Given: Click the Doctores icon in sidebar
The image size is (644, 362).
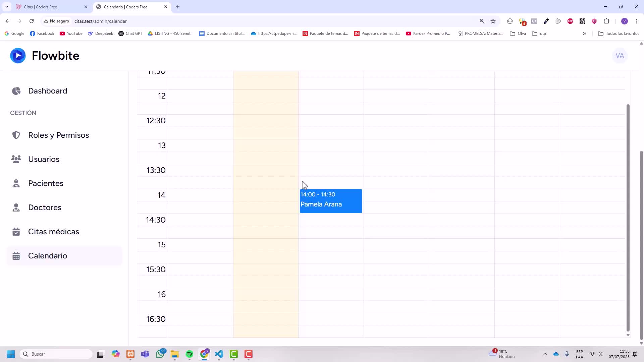Looking at the screenshot, I should pyautogui.click(x=16, y=207).
